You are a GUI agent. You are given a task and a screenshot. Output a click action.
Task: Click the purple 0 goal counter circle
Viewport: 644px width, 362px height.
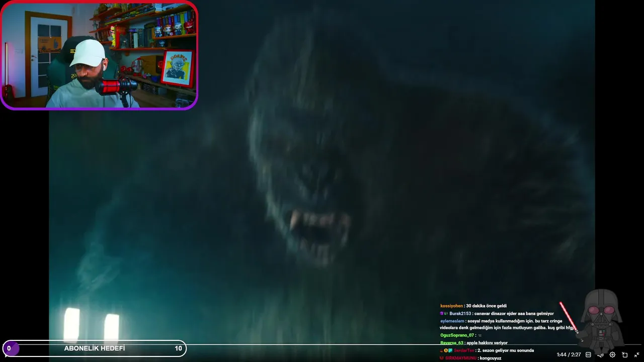tap(10, 348)
